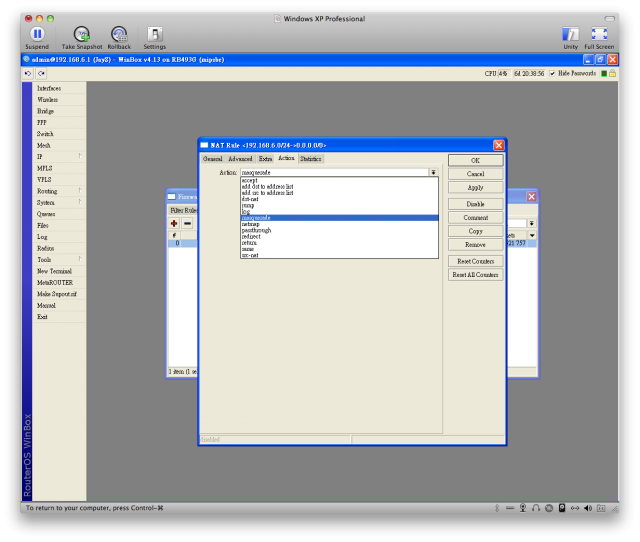Image resolution: width=640 pixels, height=542 pixels.
Task: Select the Action tab
Action: point(286,158)
